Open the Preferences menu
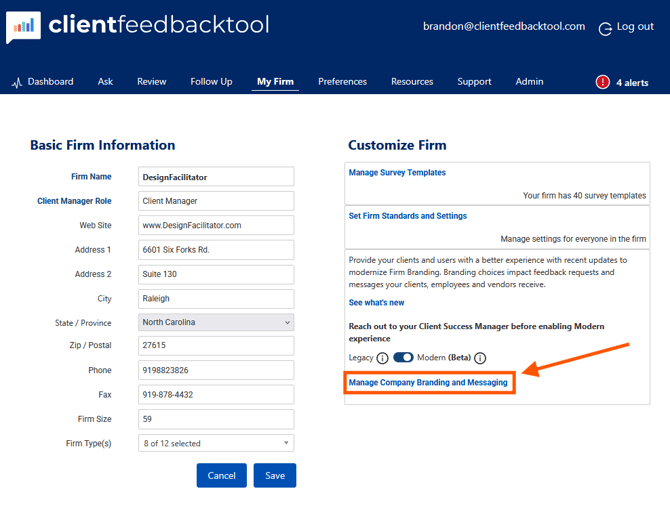This screenshot has width=670, height=512. tap(342, 82)
